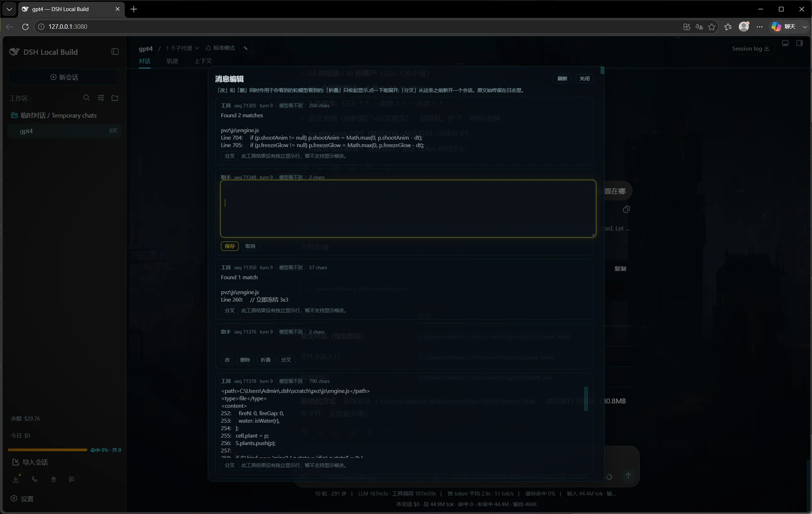Click 分叉 on seq 71376 message
This screenshot has height=514, width=812.
coord(286,360)
